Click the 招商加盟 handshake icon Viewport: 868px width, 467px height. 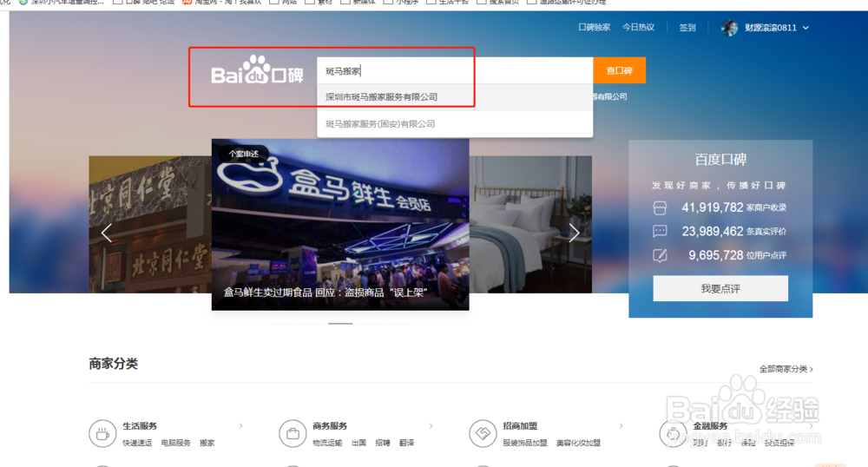click(x=483, y=433)
